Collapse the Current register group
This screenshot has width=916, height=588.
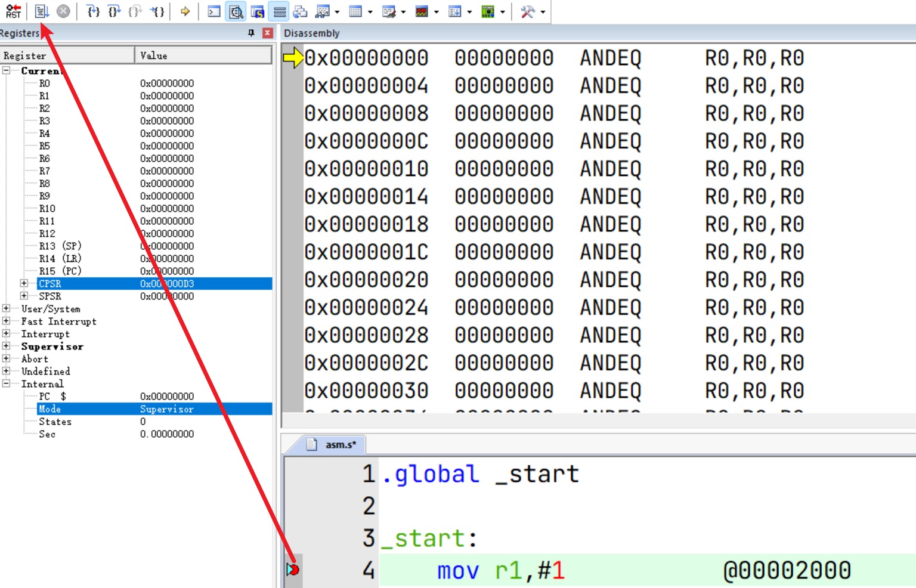6,70
